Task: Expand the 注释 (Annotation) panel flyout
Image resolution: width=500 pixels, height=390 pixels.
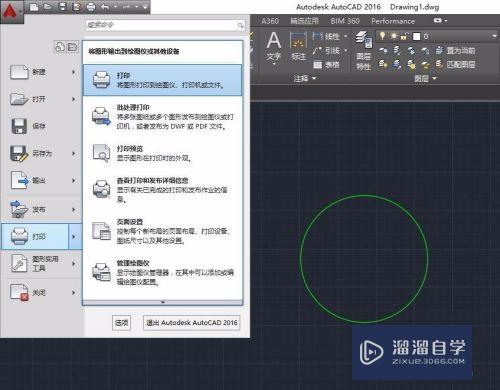Action: point(304,78)
